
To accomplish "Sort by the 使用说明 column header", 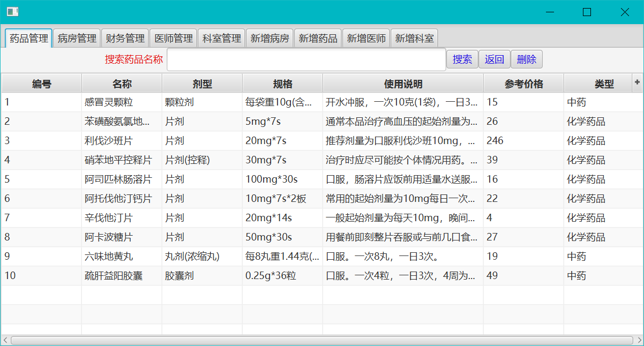I will point(403,84).
